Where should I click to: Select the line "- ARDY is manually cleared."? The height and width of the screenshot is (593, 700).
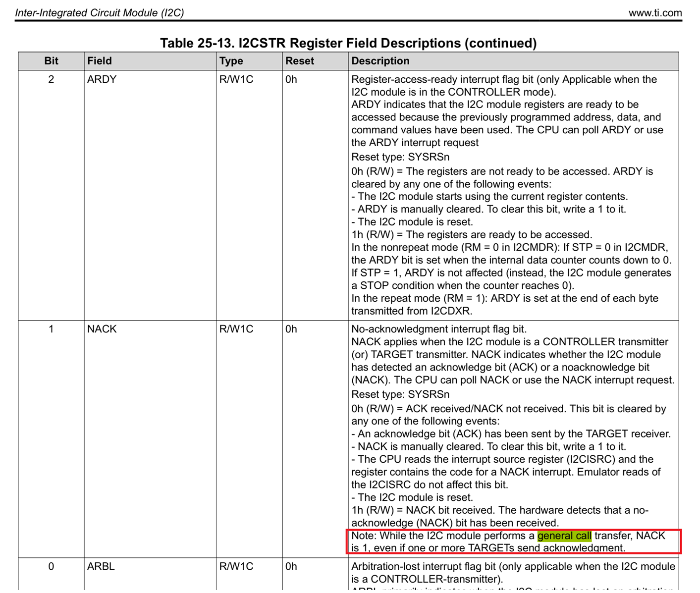pos(489,209)
